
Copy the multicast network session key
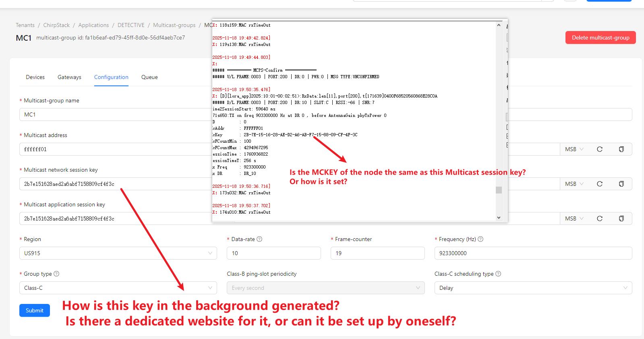[x=621, y=184]
